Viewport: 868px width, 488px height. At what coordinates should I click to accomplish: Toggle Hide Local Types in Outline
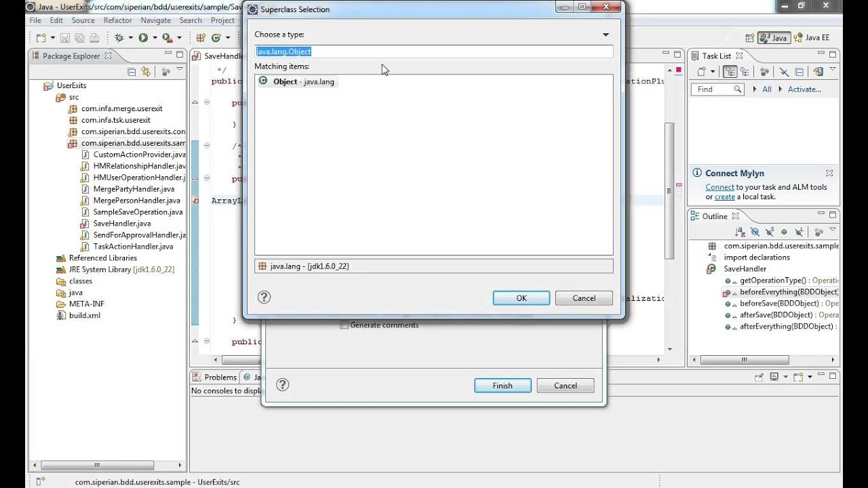coord(800,232)
